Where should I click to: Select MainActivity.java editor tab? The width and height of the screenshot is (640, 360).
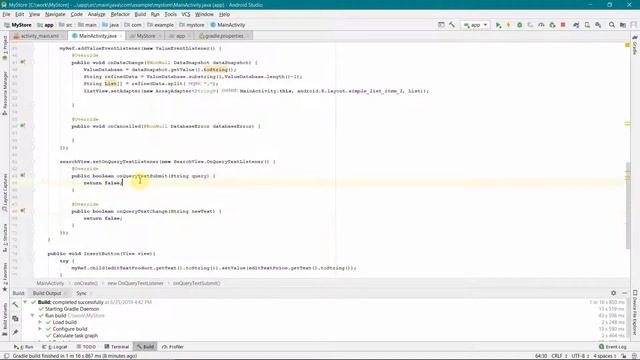[x=97, y=36]
